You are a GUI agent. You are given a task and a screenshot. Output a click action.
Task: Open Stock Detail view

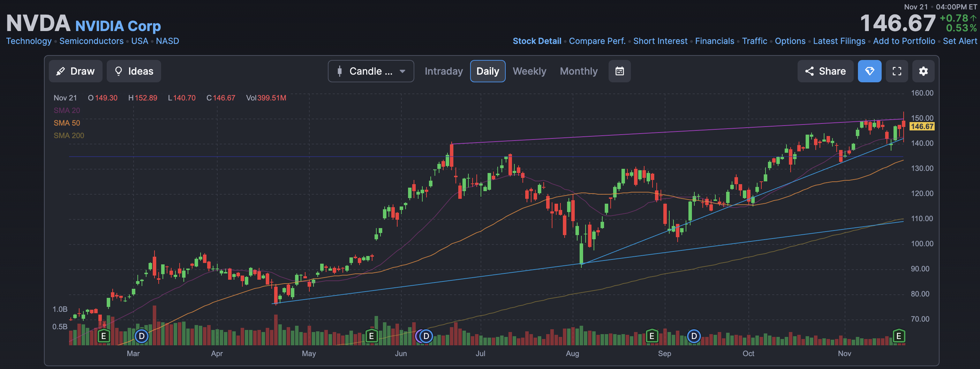537,41
